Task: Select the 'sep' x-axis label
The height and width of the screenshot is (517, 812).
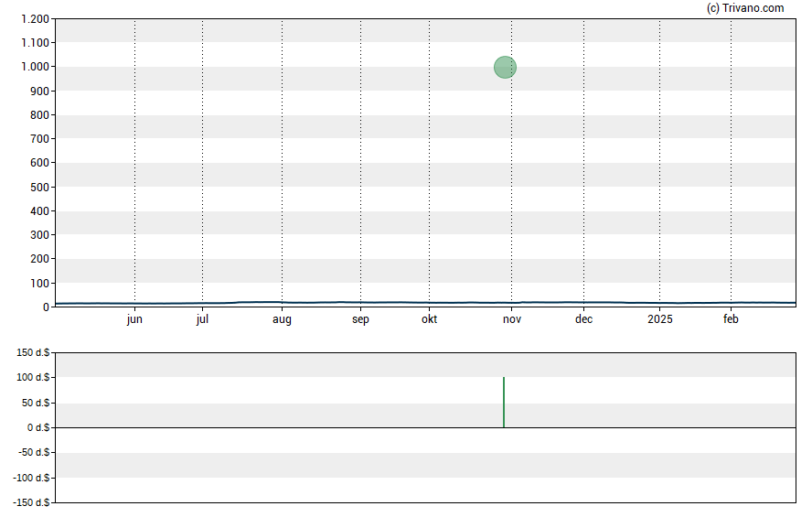Action: tap(360, 319)
